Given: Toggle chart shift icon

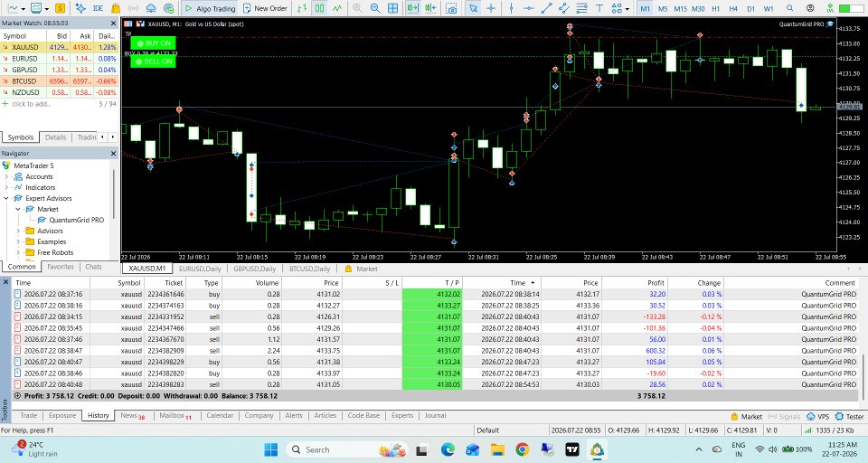Looking at the screenshot, I should point(430,8).
